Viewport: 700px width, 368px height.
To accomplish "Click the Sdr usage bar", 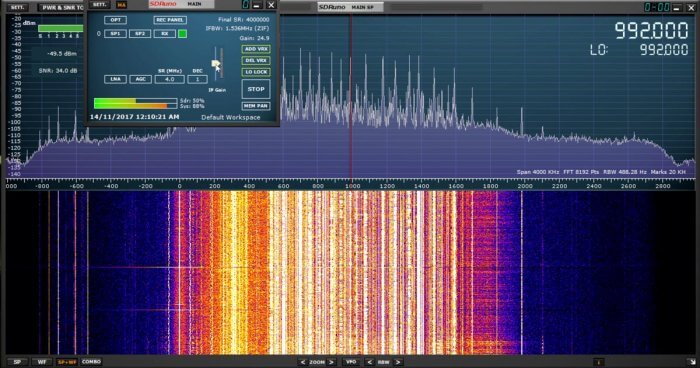I will click(135, 101).
